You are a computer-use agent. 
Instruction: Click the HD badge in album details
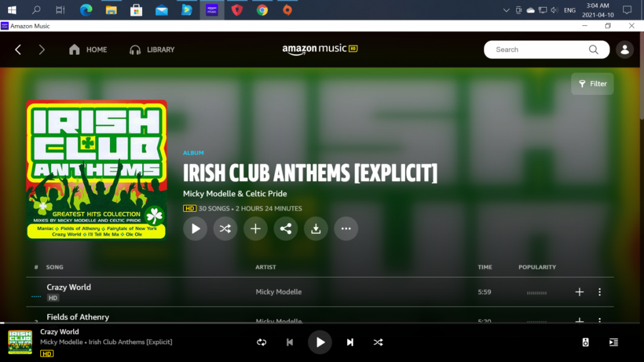pos(189,209)
